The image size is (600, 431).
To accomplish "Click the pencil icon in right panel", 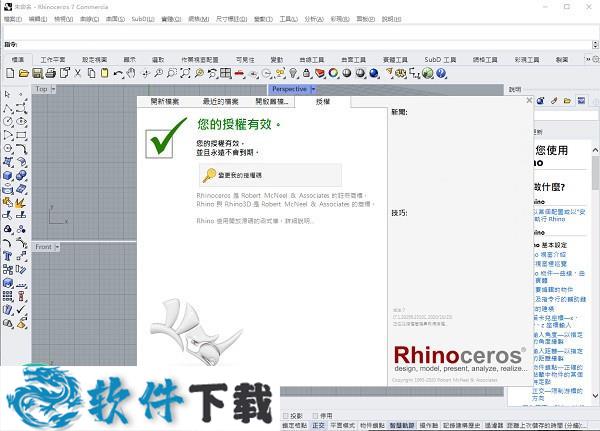I will (554, 101).
